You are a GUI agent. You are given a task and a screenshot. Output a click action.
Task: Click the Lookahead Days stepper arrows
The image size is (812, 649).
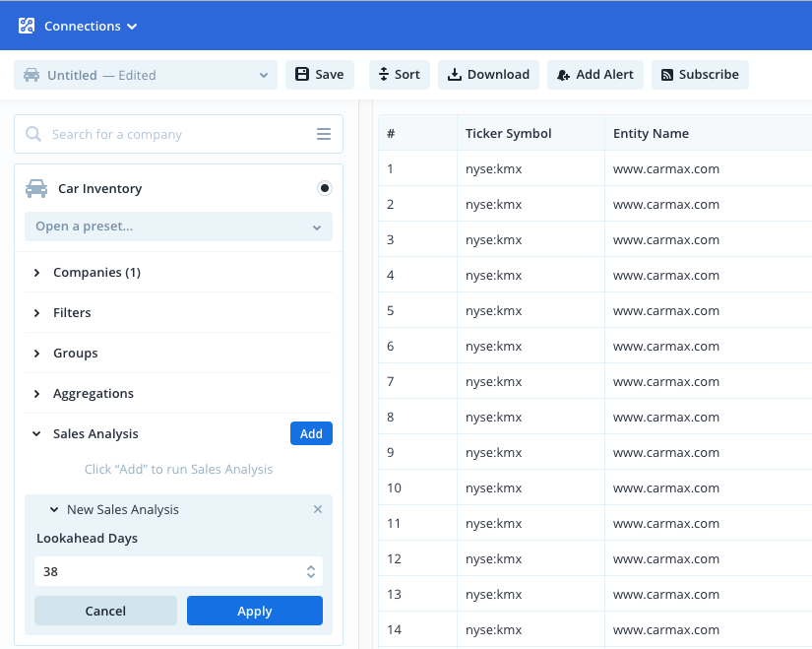click(x=311, y=571)
